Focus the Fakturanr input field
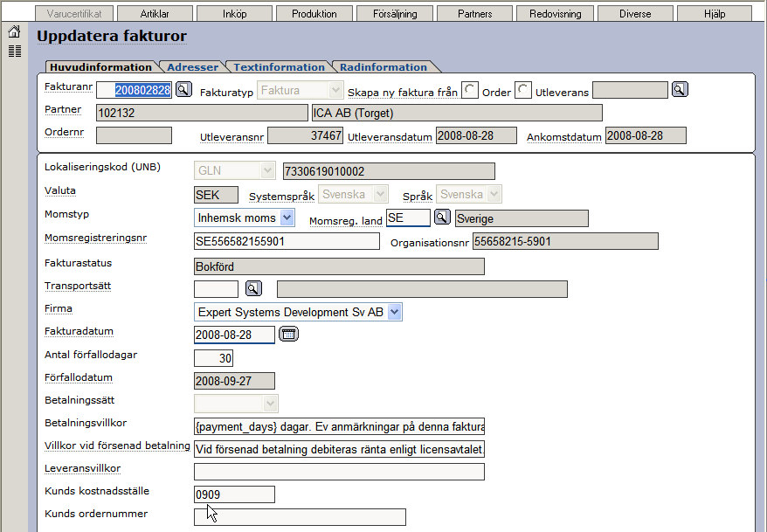767x532 pixels. (x=134, y=90)
